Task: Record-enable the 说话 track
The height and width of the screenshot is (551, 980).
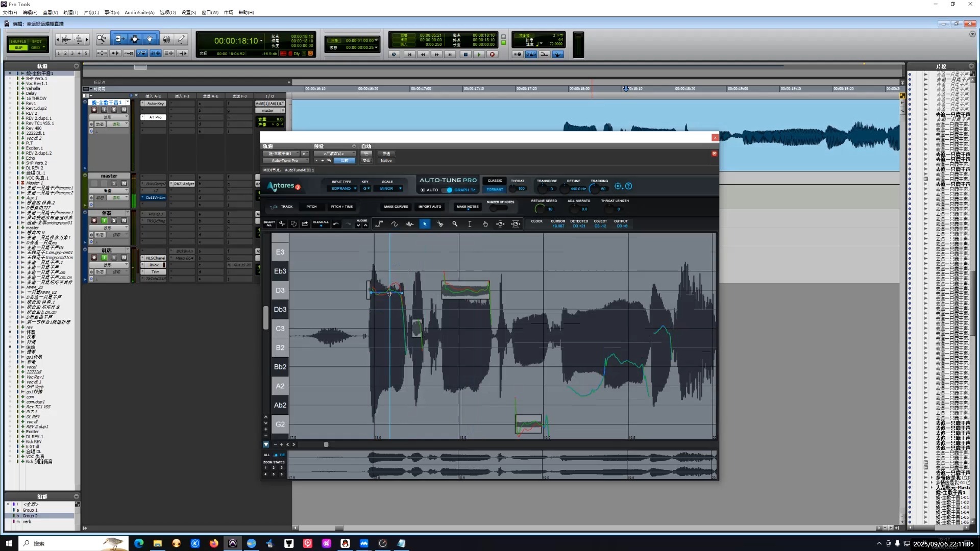Action: (94, 258)
